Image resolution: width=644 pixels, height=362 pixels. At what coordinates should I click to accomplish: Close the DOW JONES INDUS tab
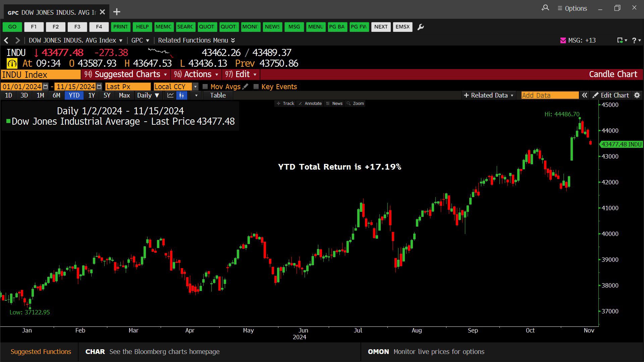coord(103,12)
